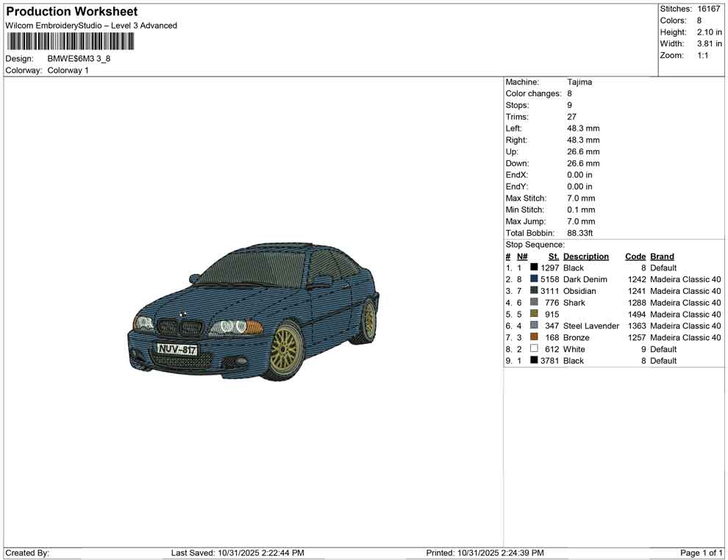This screenshot has height=560, width=728.
Task: Select the Dark Denim color swatch
Action: (533, 279)
